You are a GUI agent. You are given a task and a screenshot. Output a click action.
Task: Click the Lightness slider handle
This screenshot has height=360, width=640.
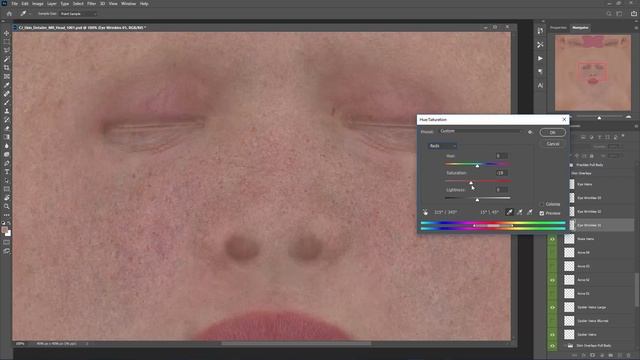477,200
